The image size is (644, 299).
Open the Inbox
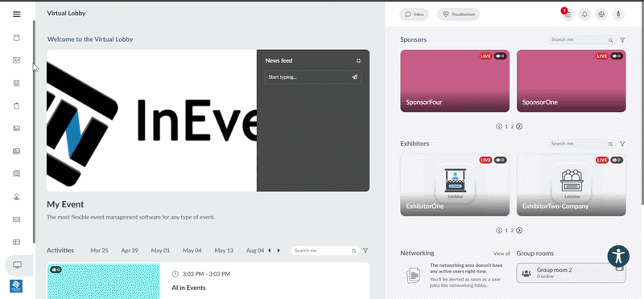click(x=415, y=14)
